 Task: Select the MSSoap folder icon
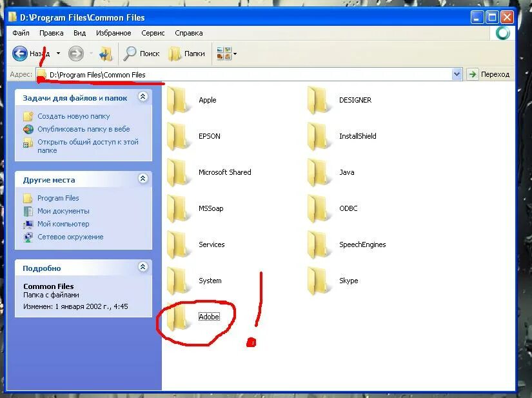(177, 208)
